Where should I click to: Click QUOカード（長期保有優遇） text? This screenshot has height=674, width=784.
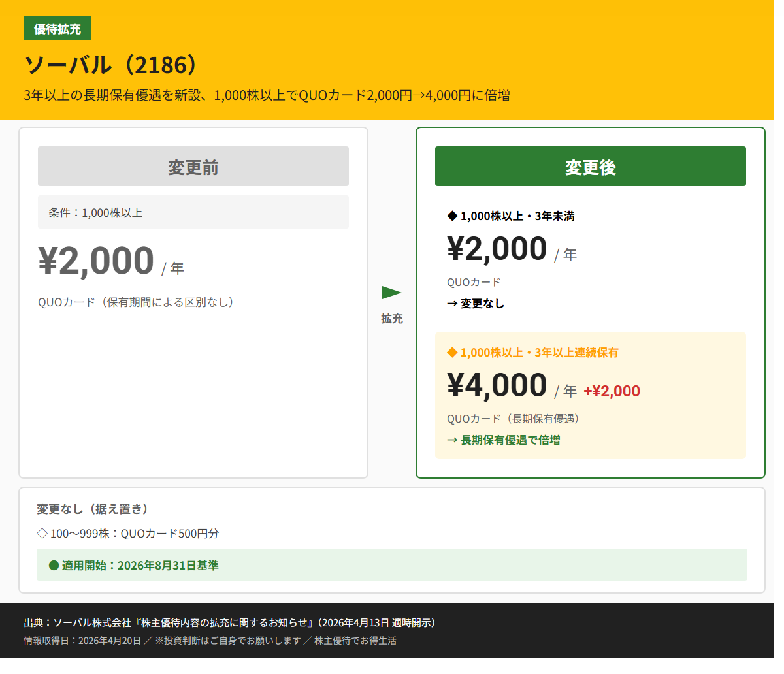513,419
